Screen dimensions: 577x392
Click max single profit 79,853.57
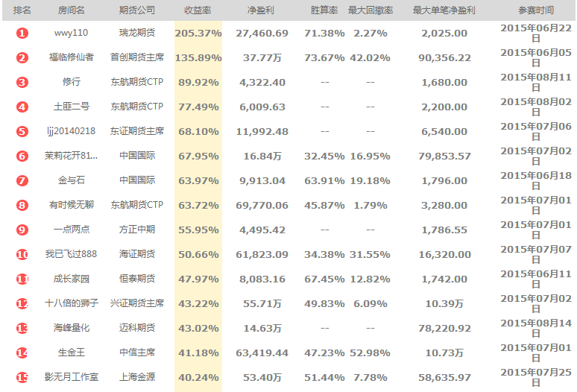[444, 157]
